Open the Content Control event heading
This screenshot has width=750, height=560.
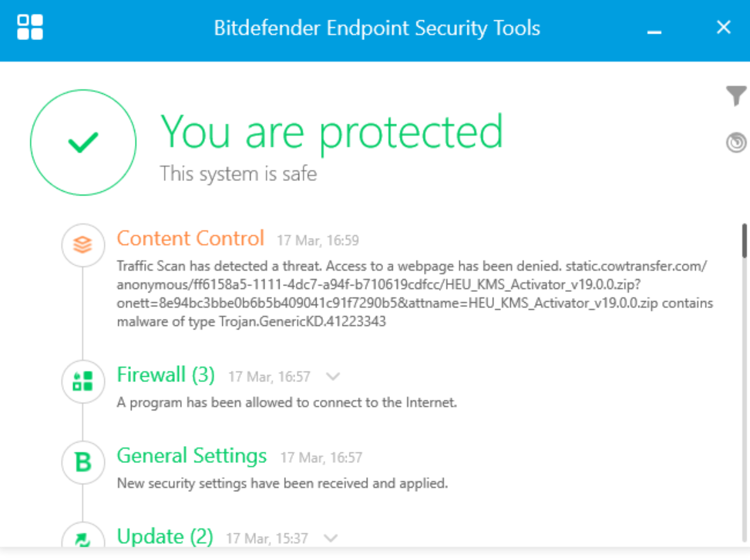pos(190,238)
